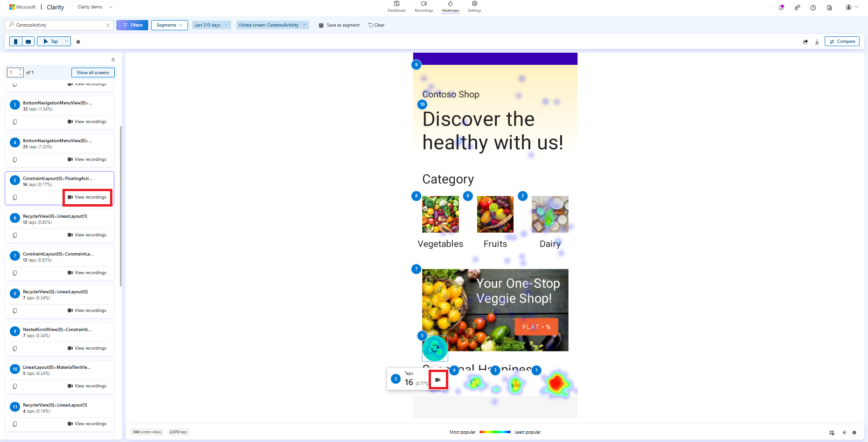
Task: Clear all applied filters
Action: click(x=376, y=25)
